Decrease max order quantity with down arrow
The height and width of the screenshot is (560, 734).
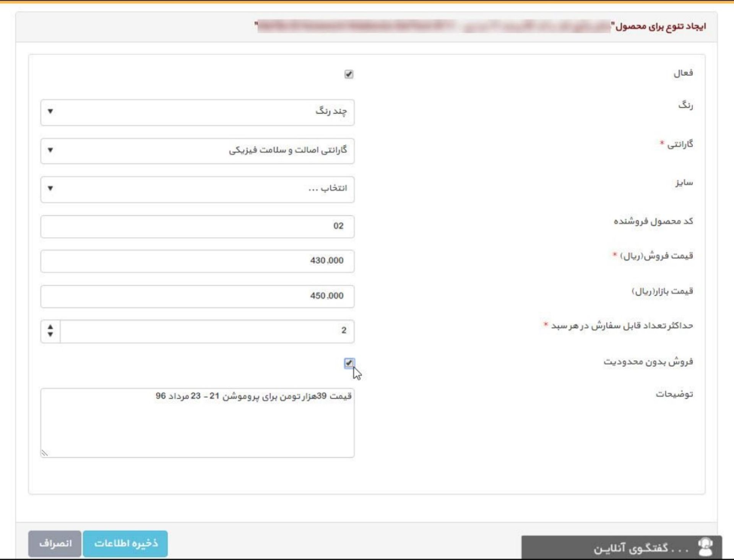click(x=50, y=335)
